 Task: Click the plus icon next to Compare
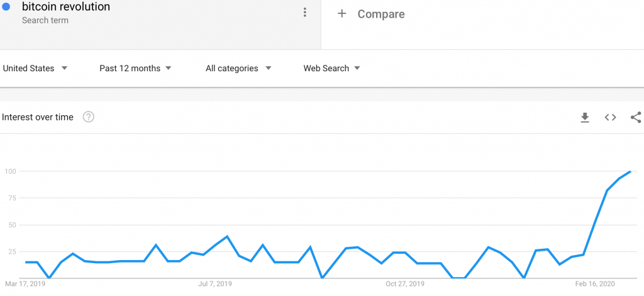point(341,13)
